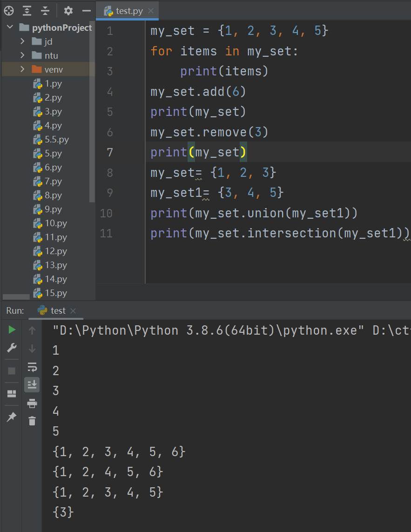This screenshot has height=532, width=411.
Task: Expand the jd folder
Action: 22,42
